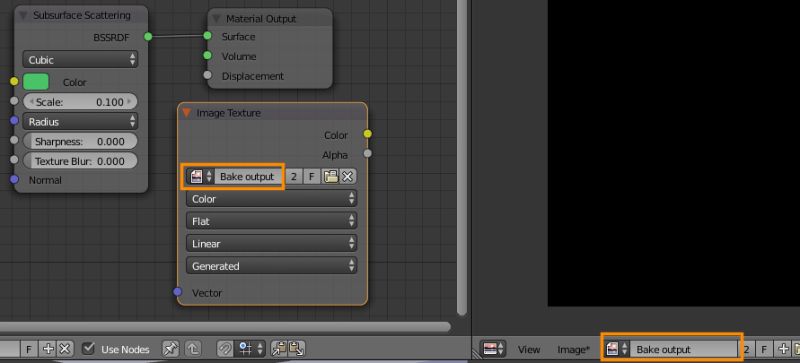800x363 pixels.
Task: Open the snap element type selector
Action: 251,349
